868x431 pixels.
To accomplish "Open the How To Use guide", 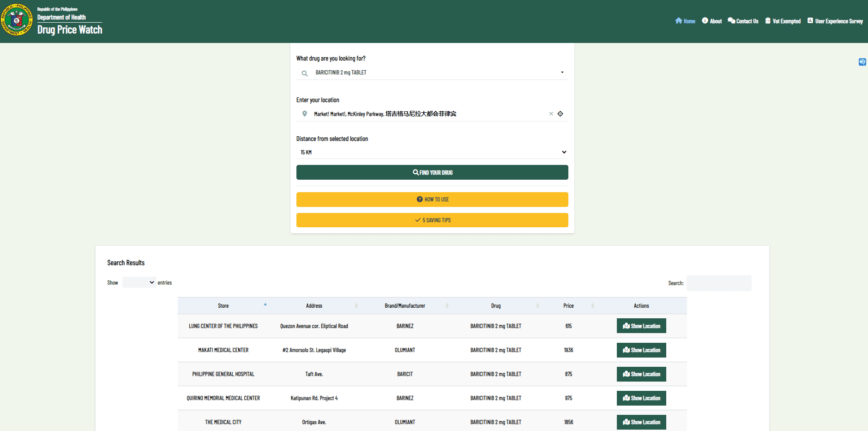I will 432,200.
